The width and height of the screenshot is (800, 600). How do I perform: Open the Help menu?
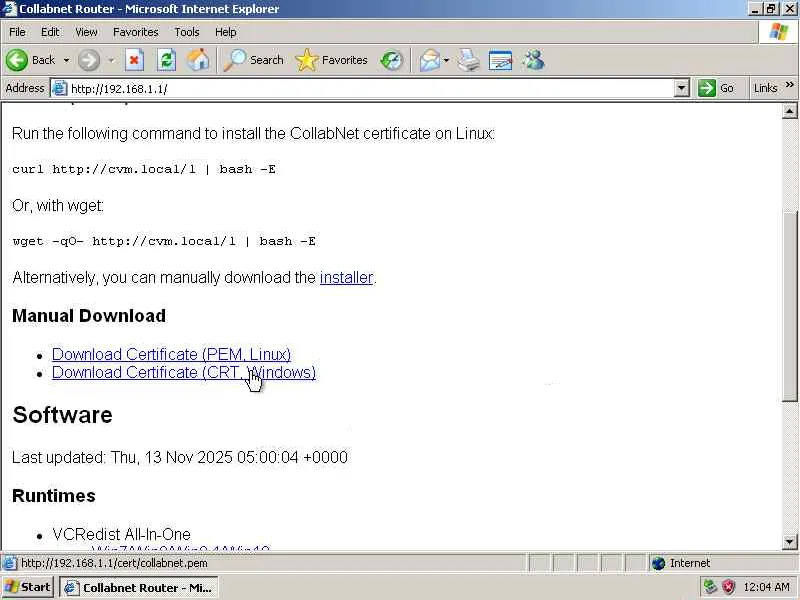225,32
